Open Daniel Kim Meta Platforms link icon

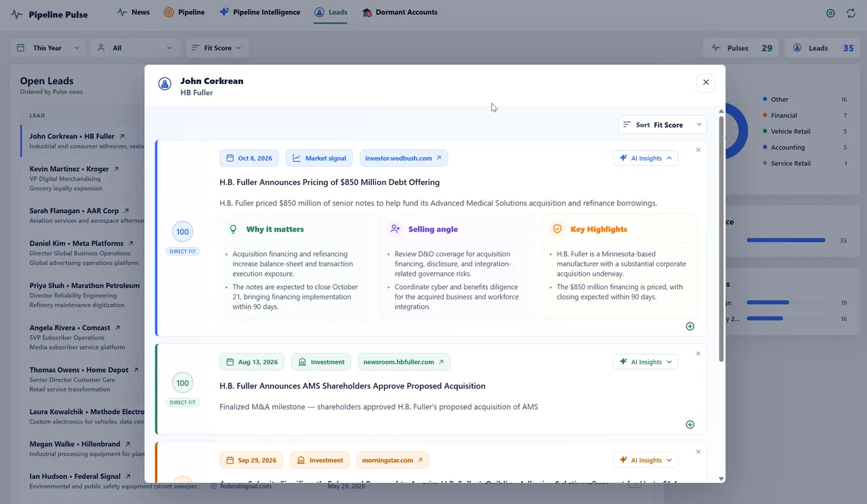[131, 243]
